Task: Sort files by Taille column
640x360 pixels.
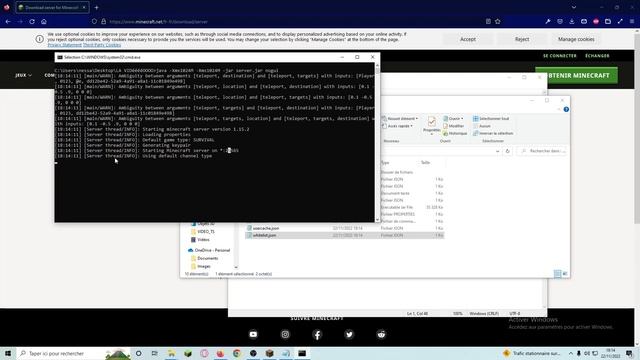Action: [425, 162]
